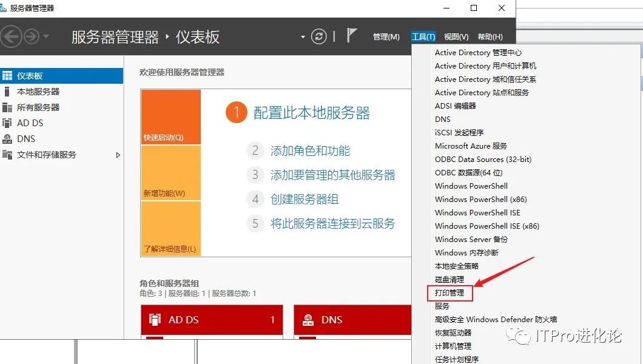Click the 仪表板 sidebar icon
The height and width of the screenshot is (364, 643).
(x=7, y=76)
